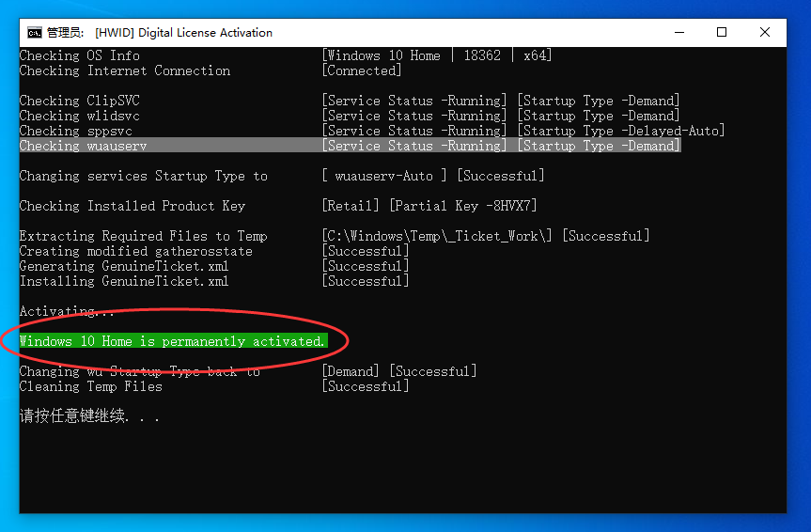Click 'Checking Installed Product Key' line

(x=133, y=206)
